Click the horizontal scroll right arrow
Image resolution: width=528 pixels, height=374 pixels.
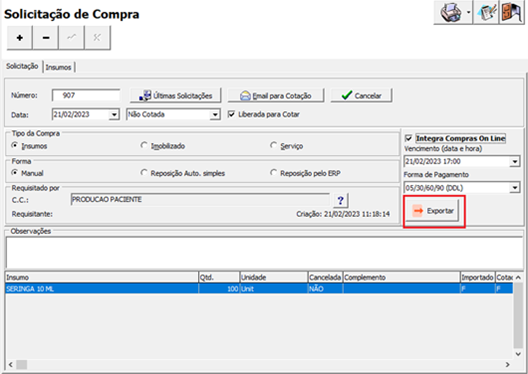coord(508,365)
